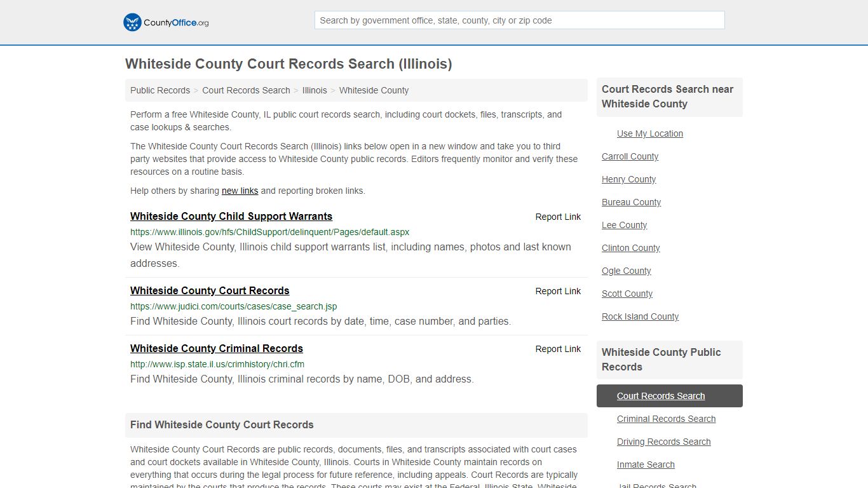Image resolution: width=868 pixels, height=488 pixels.
Task: Open Scott County court records
Action: point(627,294)
